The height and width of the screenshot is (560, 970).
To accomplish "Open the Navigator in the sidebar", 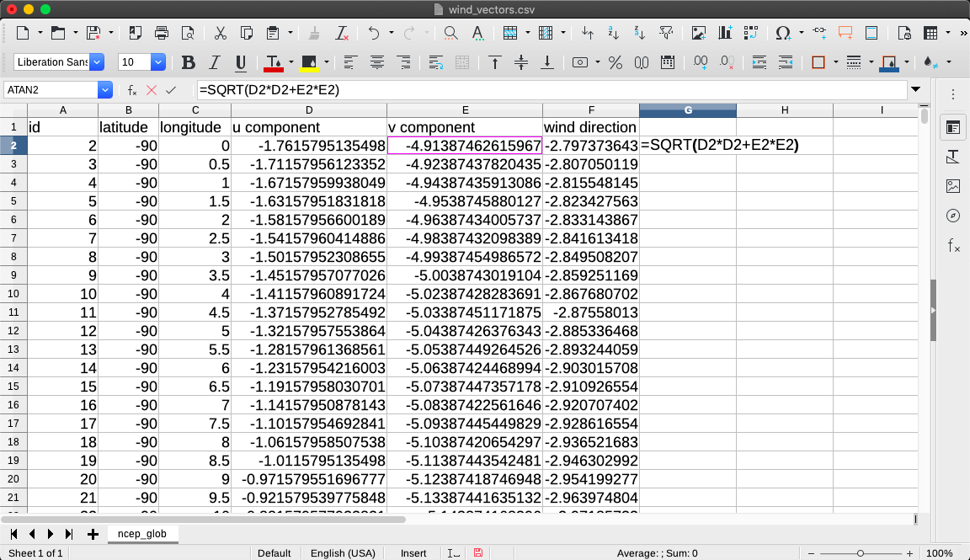I will click(x=953, y=216).
